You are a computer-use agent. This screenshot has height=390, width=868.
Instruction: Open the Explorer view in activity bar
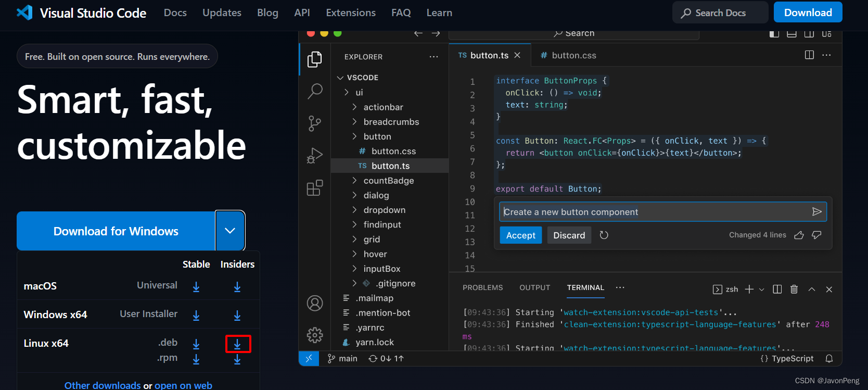click(315, 59)
